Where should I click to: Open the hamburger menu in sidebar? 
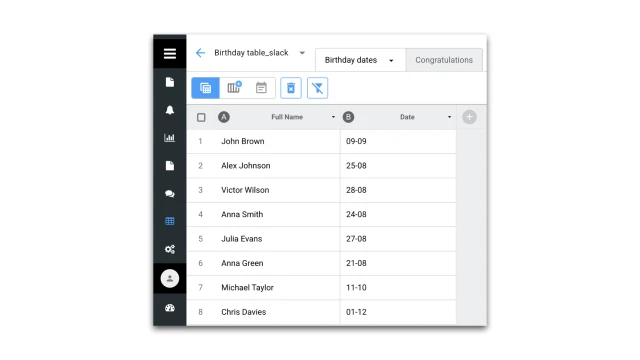pos(170,53)
